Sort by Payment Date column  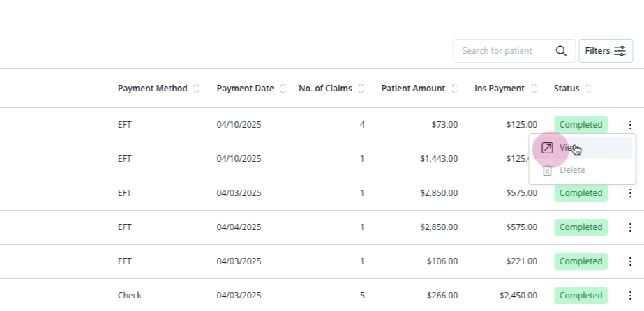pos(283,89)
